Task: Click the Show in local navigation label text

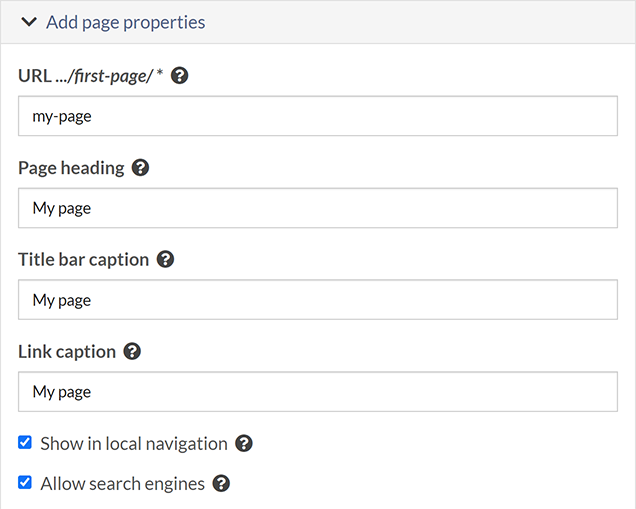Action: tap(134, 443)
